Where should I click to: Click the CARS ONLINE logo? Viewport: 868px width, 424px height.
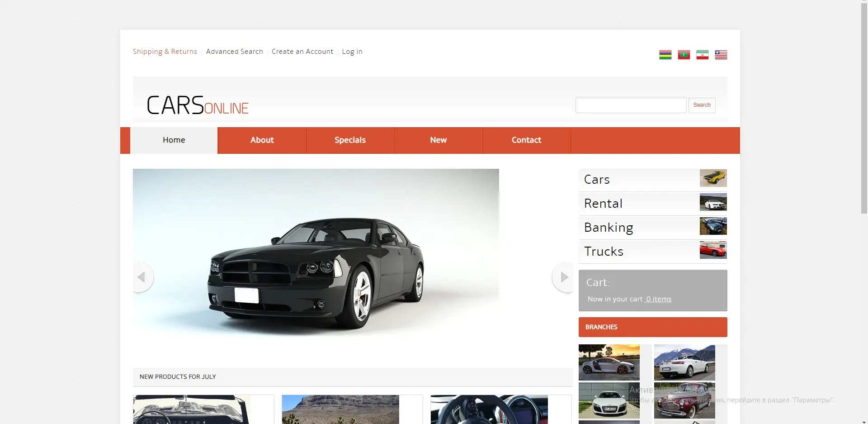coord(198,105)
